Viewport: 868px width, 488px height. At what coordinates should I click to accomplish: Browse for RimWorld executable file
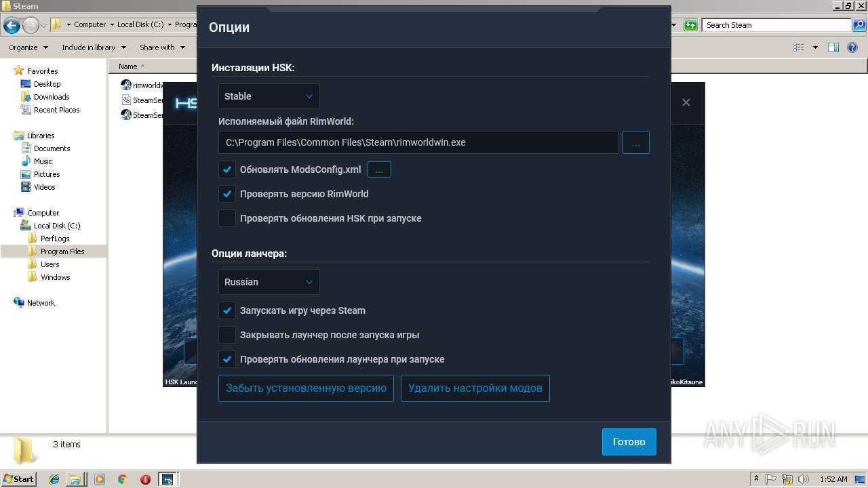pyautogui.click(x=636, y=142)
